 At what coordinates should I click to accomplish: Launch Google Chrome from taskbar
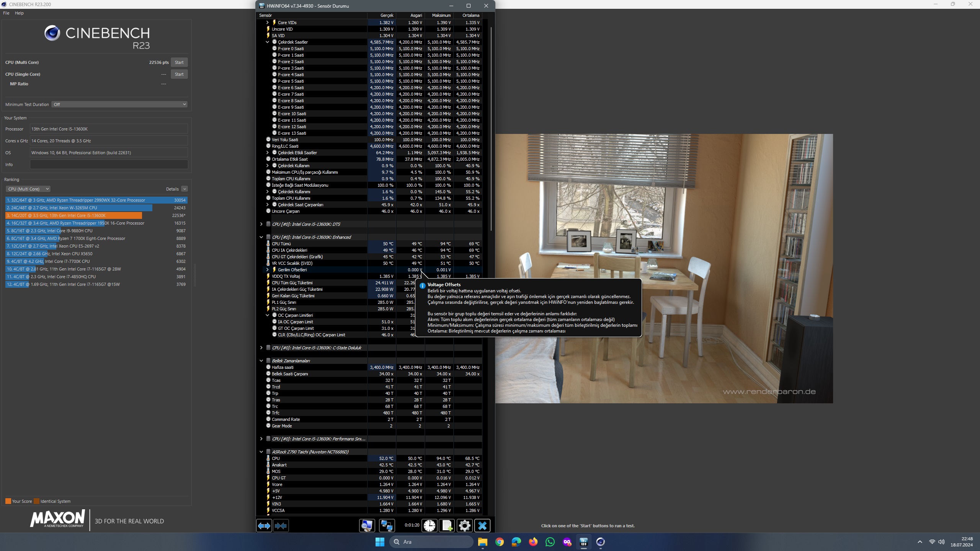tap(499, 542)
